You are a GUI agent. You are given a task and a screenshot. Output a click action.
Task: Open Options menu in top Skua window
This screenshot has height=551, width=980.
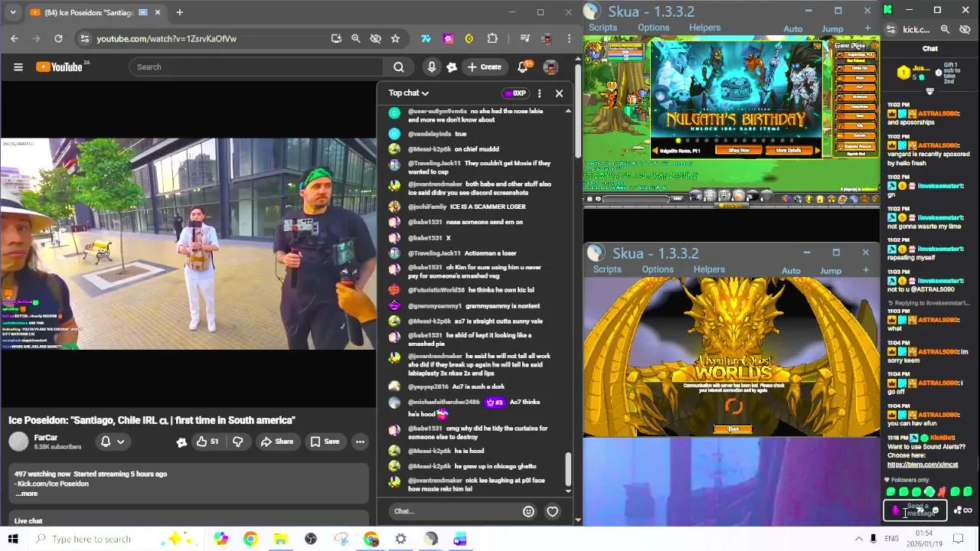click(x=653, y=28)
